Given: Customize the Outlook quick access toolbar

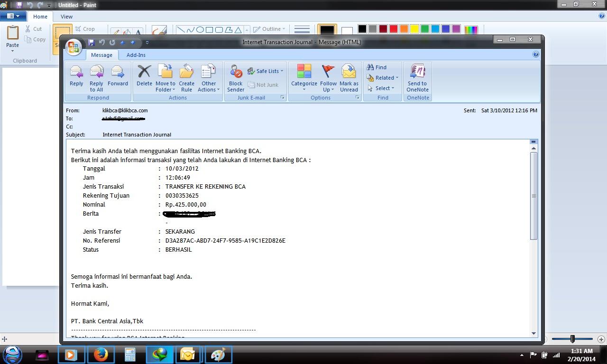Looking at the screenshot, I should coord(147,42).
